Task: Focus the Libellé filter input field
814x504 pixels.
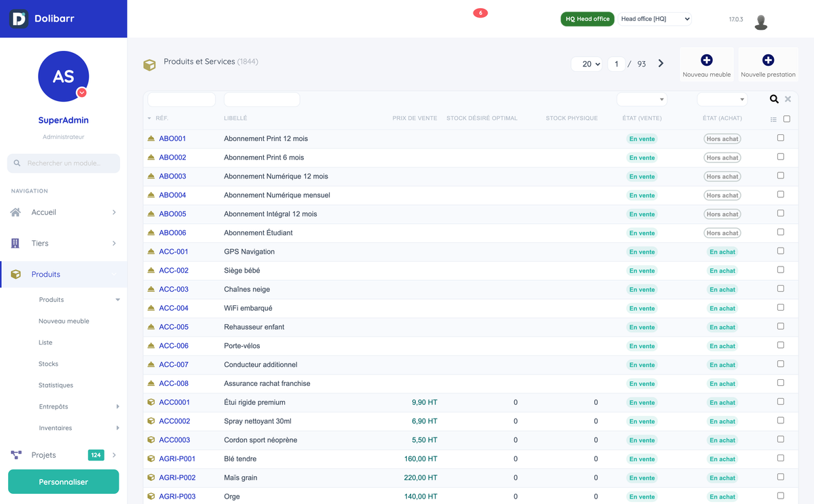Action: 262,100
